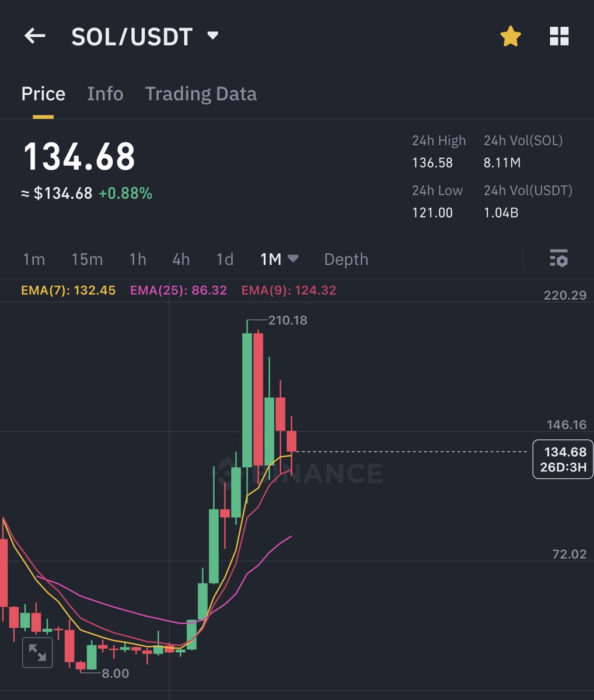Switch to the Info tab
Viewport: 594px width, 700px height.
point(105,94)
